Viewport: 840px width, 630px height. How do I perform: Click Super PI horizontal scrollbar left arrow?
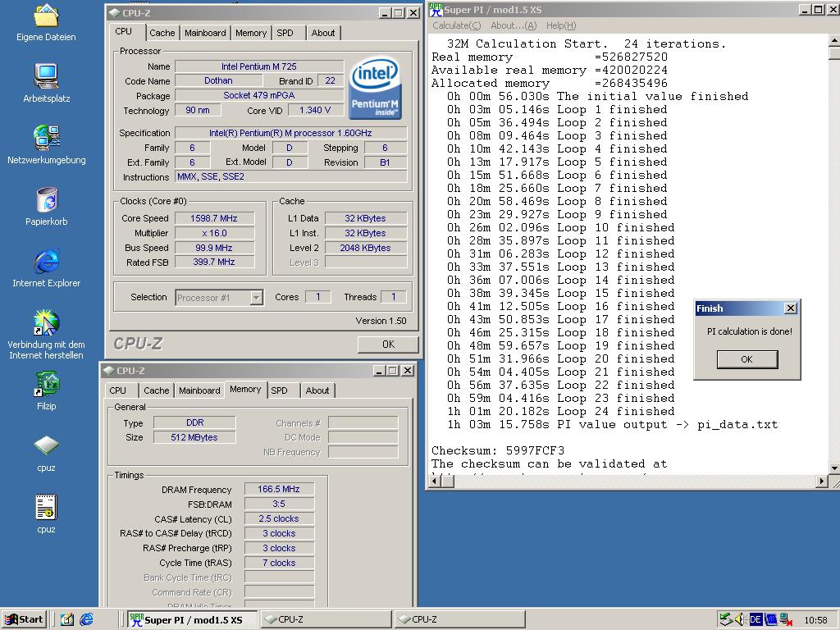(x=436, y=481)
